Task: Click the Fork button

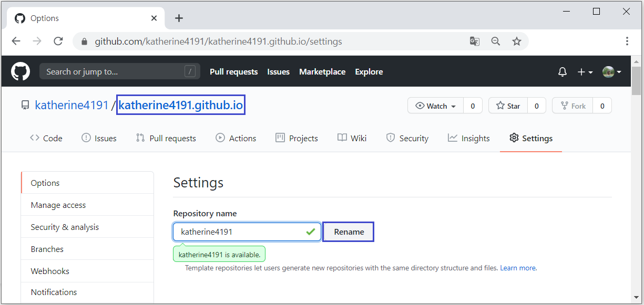Action: (x=573, y=106)
